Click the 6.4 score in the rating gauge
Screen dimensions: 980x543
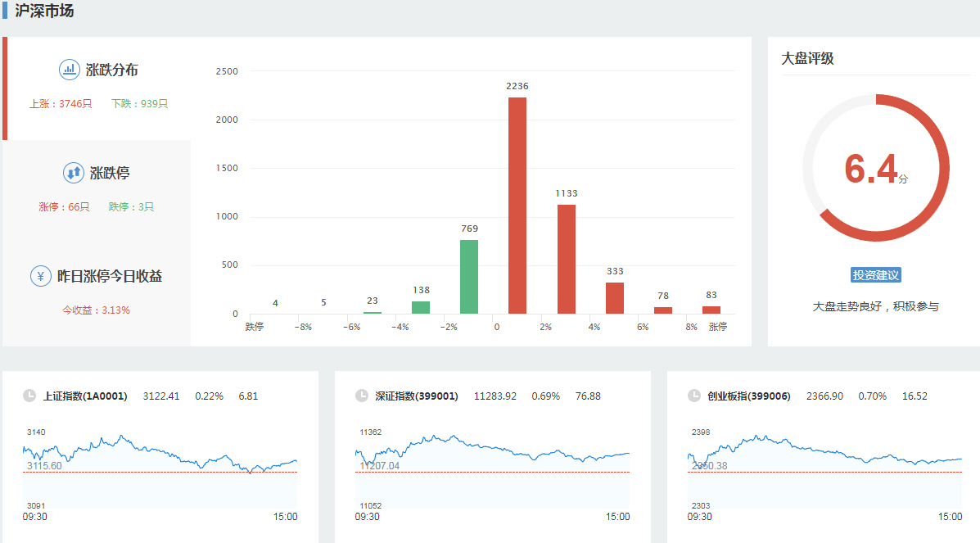(872, 170)
